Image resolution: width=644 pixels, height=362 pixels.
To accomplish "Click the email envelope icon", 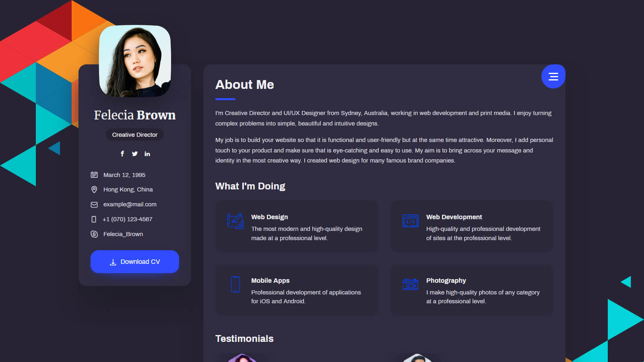I will (x=94, y=205).
